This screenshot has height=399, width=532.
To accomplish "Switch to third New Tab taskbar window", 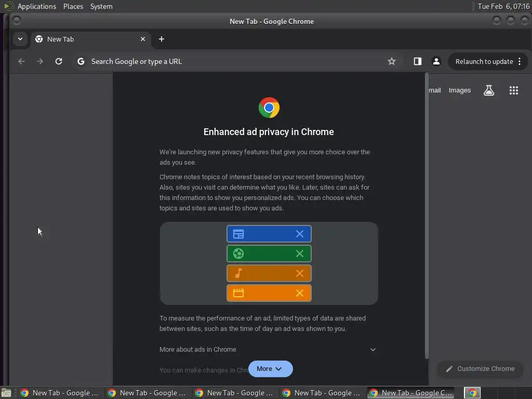I will click(x=235, y=393).
